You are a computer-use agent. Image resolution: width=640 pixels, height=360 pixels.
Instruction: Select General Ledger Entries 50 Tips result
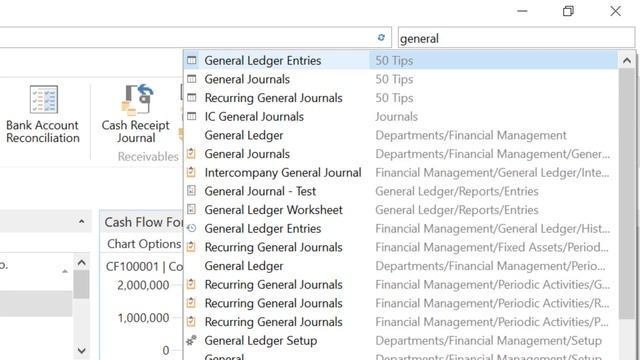click(x=400, y=60)
